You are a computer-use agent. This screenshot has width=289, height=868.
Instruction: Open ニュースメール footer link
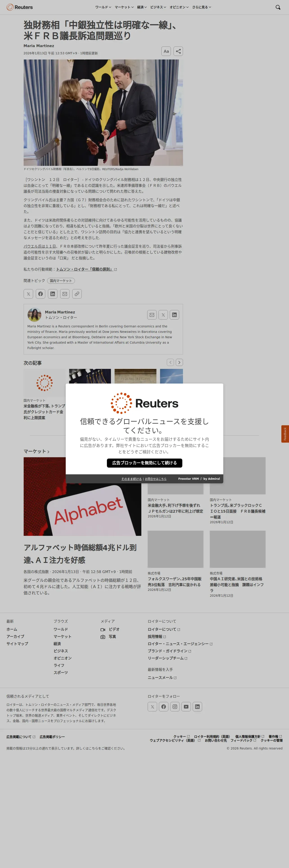[x=162, y=678]
